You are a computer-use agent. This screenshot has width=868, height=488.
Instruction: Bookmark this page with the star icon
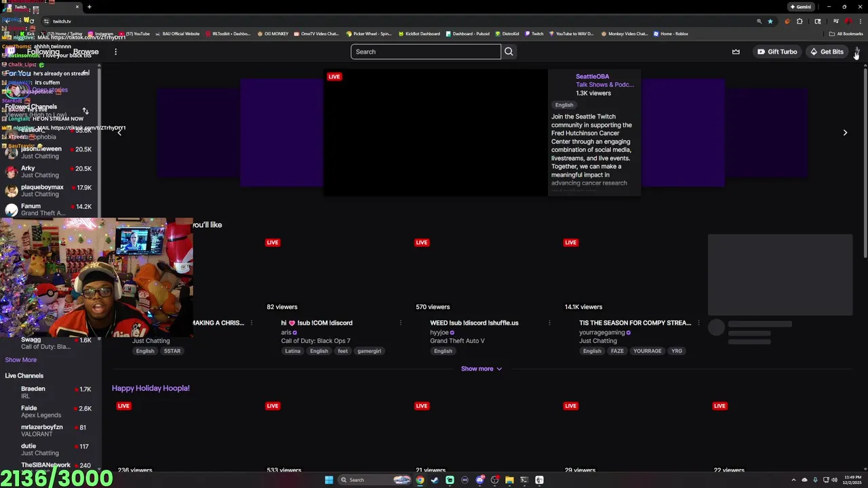click(x=770, y=21)
